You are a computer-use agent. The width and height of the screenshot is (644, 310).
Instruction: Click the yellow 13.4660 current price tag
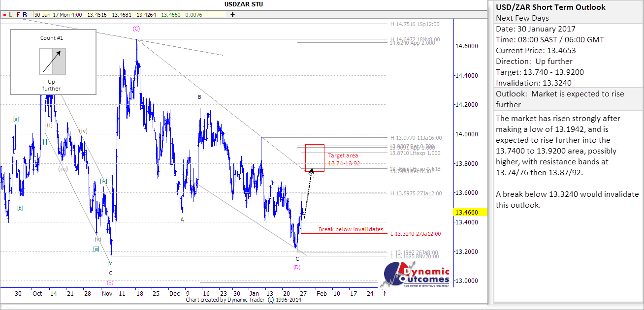(x=470, y=212)
